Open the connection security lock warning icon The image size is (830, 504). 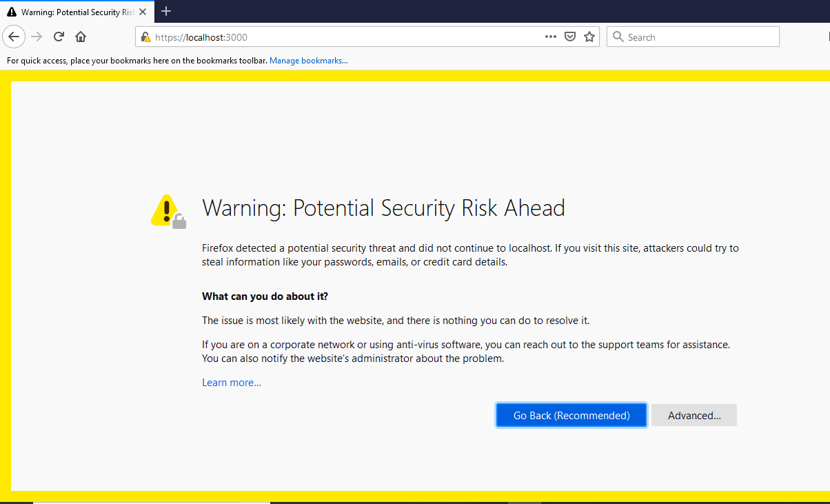[x=145, y=37]
